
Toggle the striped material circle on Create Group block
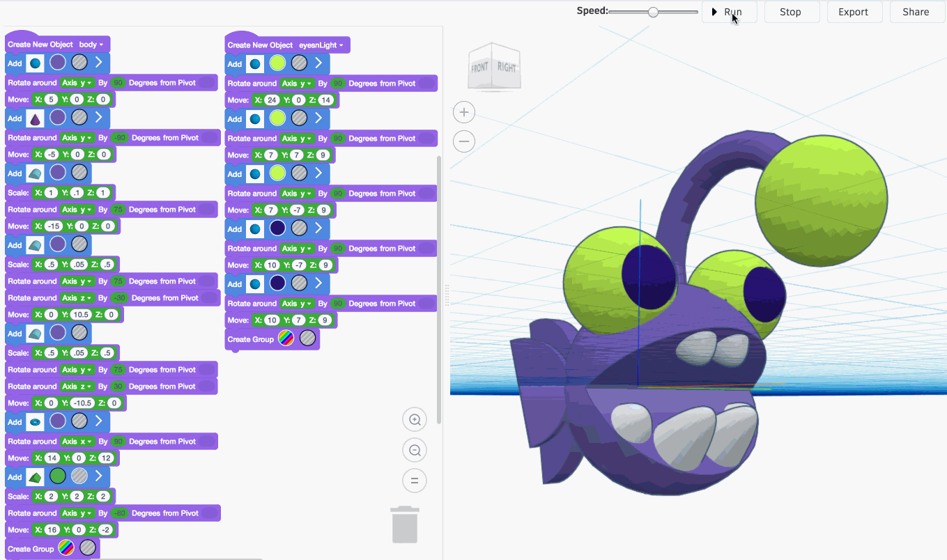(88, 548)
